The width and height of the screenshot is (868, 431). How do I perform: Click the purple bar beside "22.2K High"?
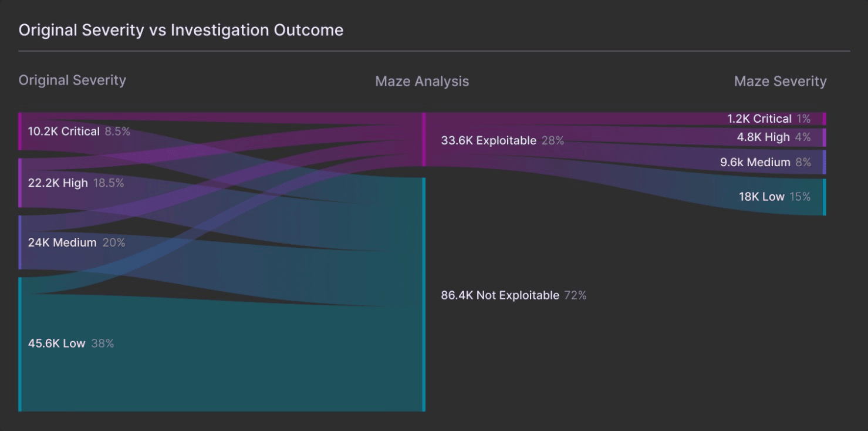(x=20, y=183)
